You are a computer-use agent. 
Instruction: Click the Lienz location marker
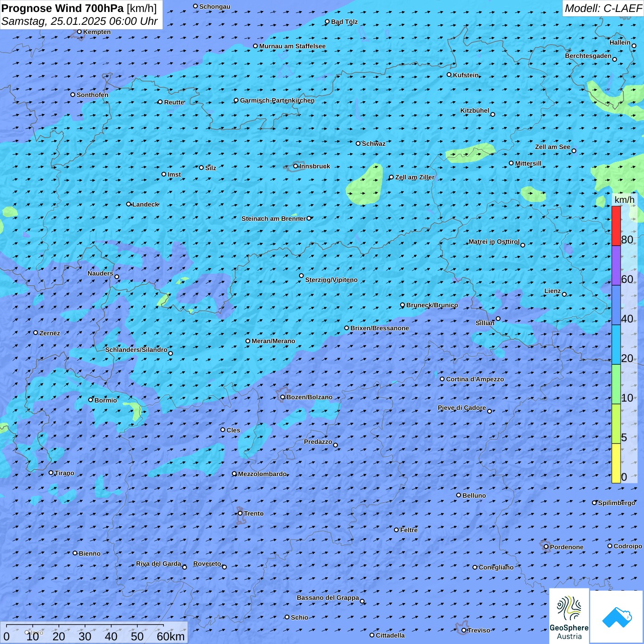click(x=564, y=294)
